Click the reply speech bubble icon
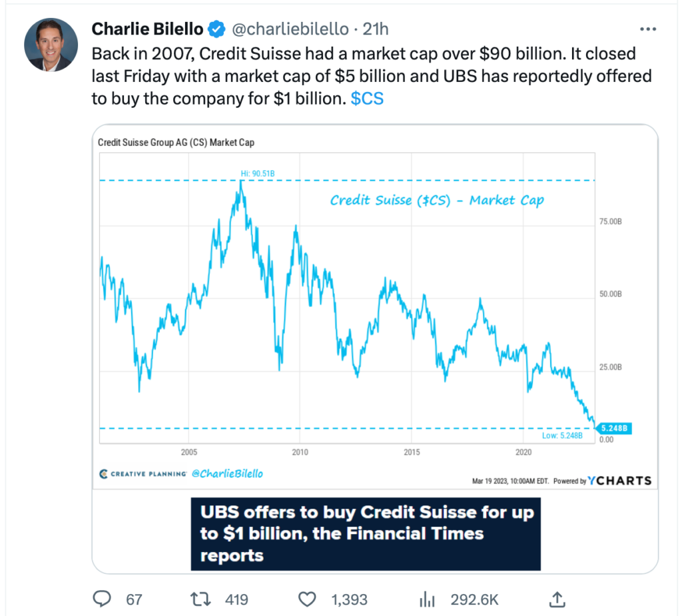This screenshot has width=682, height=616. pos(102,599)
